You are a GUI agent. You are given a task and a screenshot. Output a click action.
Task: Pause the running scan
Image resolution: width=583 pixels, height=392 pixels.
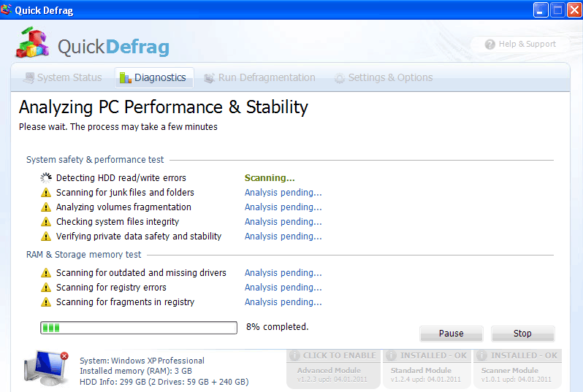click(x=451, y=334)
